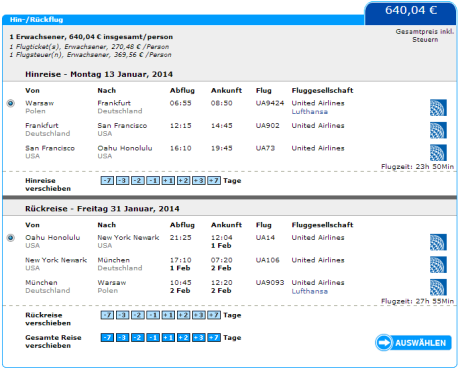
Task: Shift Hinreise by -7 days
Action: pyautogui.click(x=107, y=181)
